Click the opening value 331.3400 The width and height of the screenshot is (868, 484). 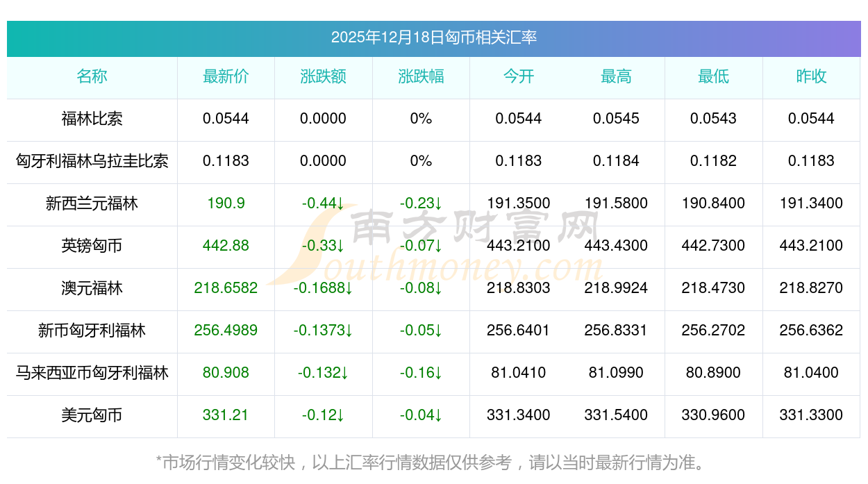(519, 415)
